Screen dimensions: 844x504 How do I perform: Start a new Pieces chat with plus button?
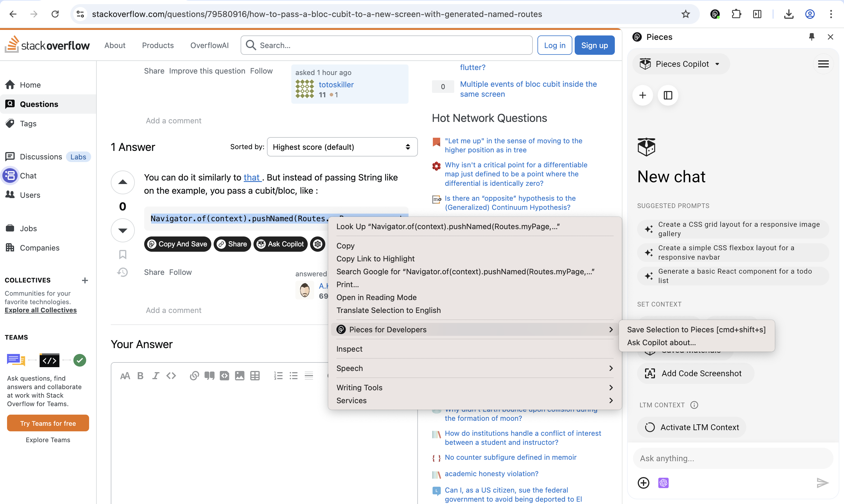(x=642, y=96)
